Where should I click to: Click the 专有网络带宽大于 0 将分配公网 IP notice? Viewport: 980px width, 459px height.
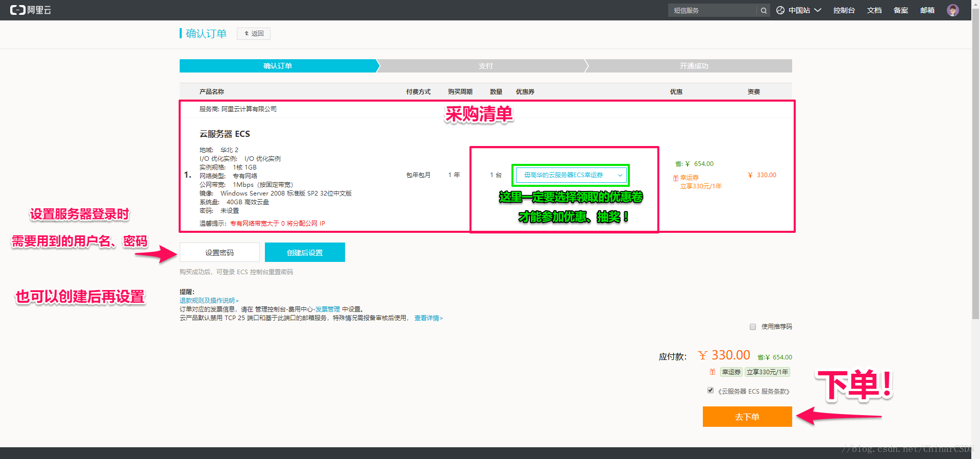click(x=277, y=224)
